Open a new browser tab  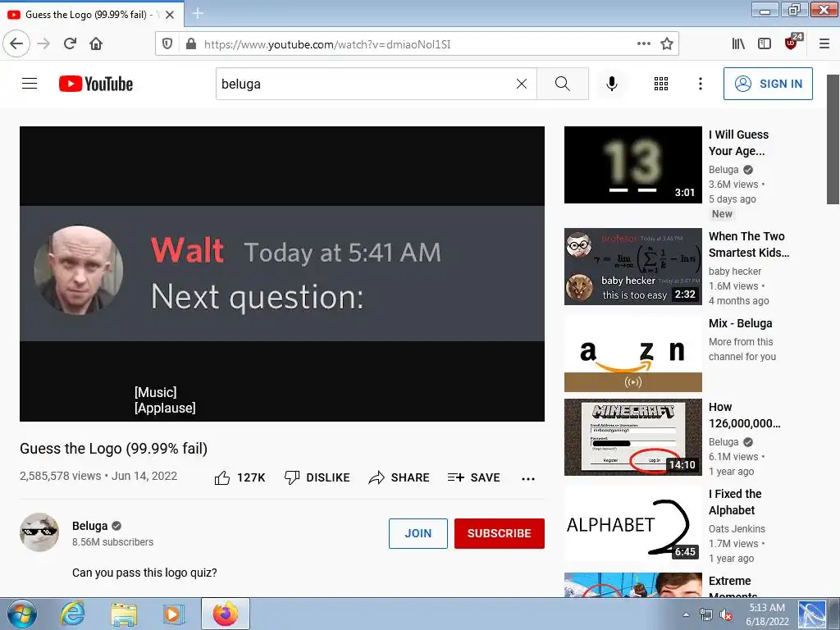198,13
